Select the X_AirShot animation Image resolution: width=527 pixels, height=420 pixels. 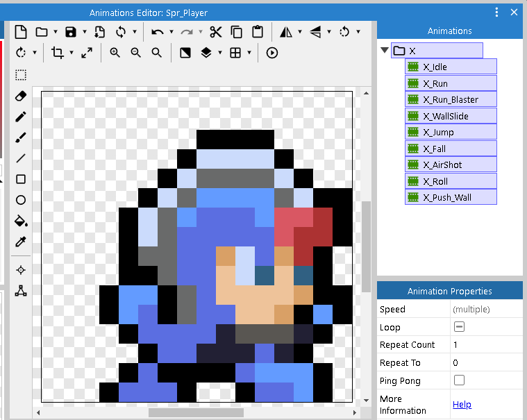[451, 165]
